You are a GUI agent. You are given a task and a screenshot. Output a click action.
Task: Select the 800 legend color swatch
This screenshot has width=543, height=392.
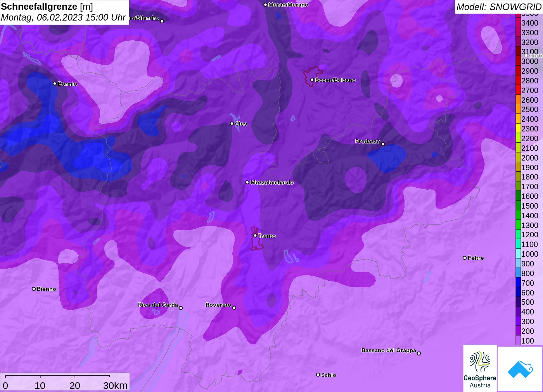pyautogui.click(x=518, y=273)
